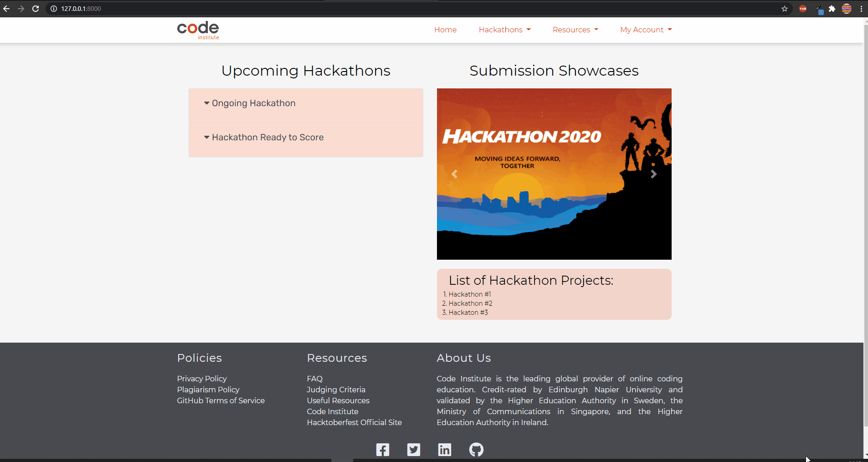
Task: Go to the Home nav item
Action: [445, 30]
